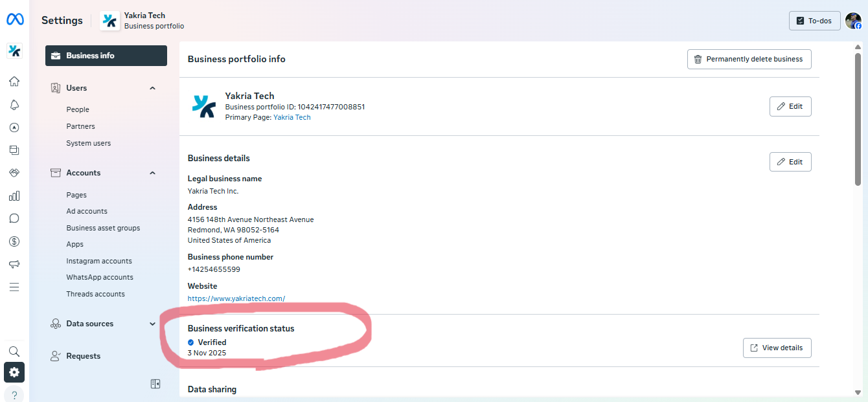
Task: Click Permanently delete business button
Action: (x=749, y=59)
